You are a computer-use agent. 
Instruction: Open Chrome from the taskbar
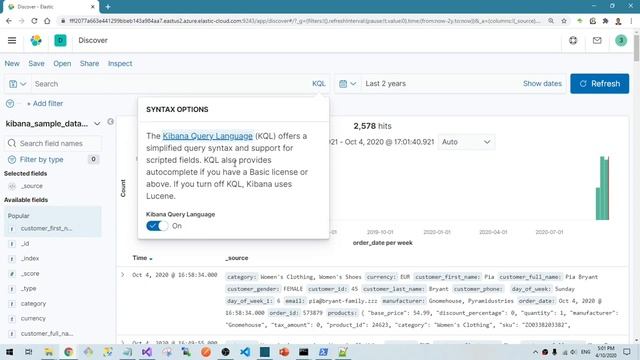pos(68,352)
